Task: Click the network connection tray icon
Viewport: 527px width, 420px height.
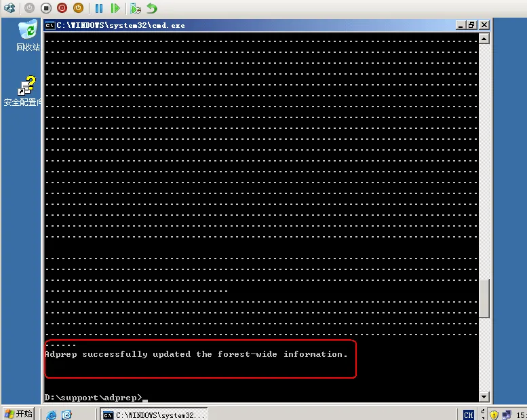Action: pos(507,415)
